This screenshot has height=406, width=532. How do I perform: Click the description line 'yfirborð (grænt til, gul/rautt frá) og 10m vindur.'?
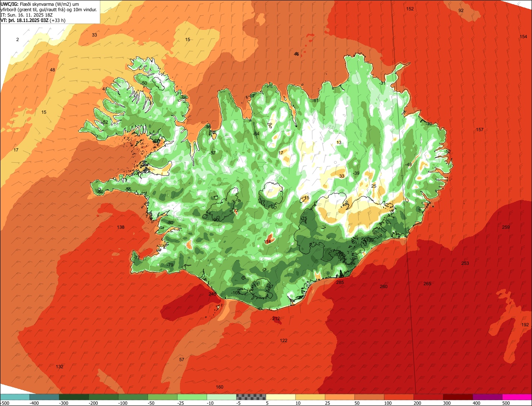pos(49,10)
